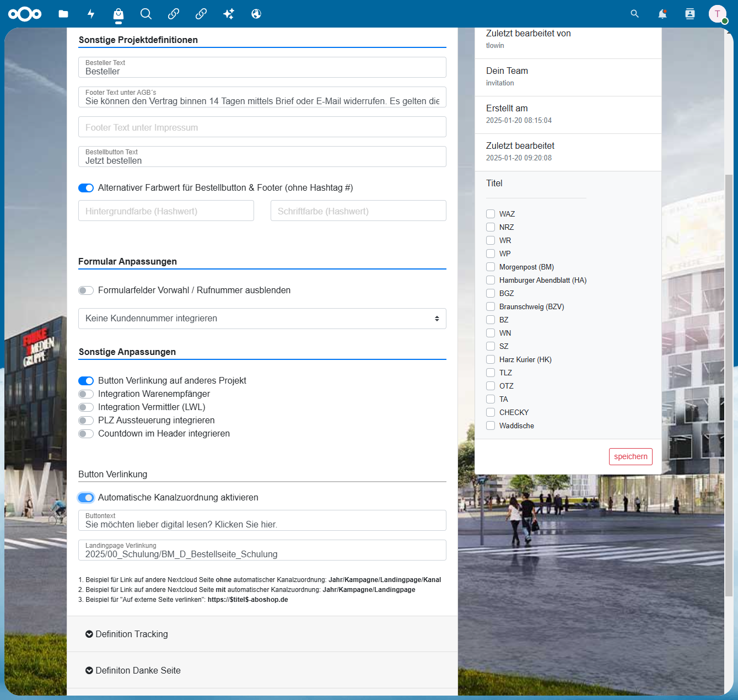Turn on Integration Vermittler (LWL)

pos(86,407)
